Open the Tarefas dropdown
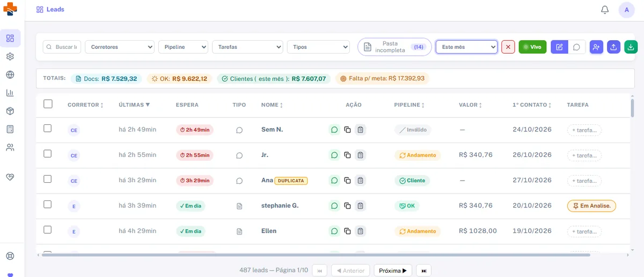This screenshot has height=277, width=644. point(247,47)
